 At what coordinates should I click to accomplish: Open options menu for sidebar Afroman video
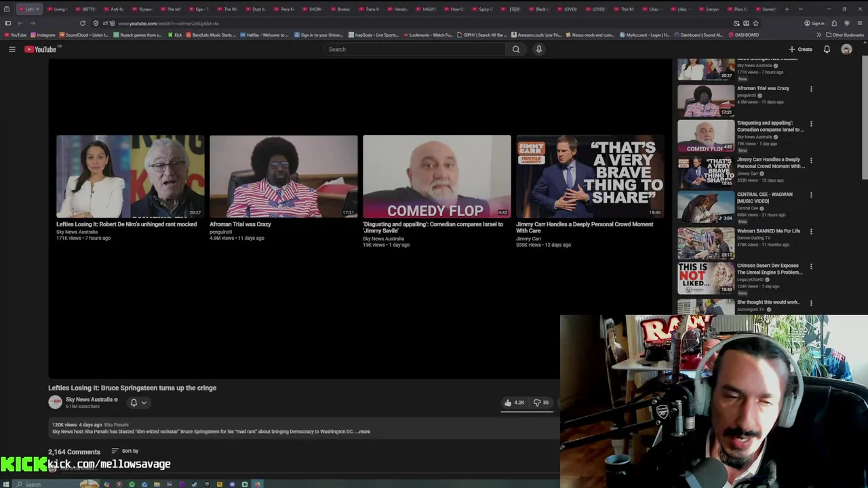811,89
